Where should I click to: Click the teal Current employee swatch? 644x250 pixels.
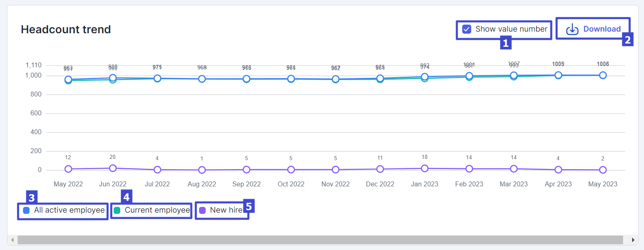[117, 211]
